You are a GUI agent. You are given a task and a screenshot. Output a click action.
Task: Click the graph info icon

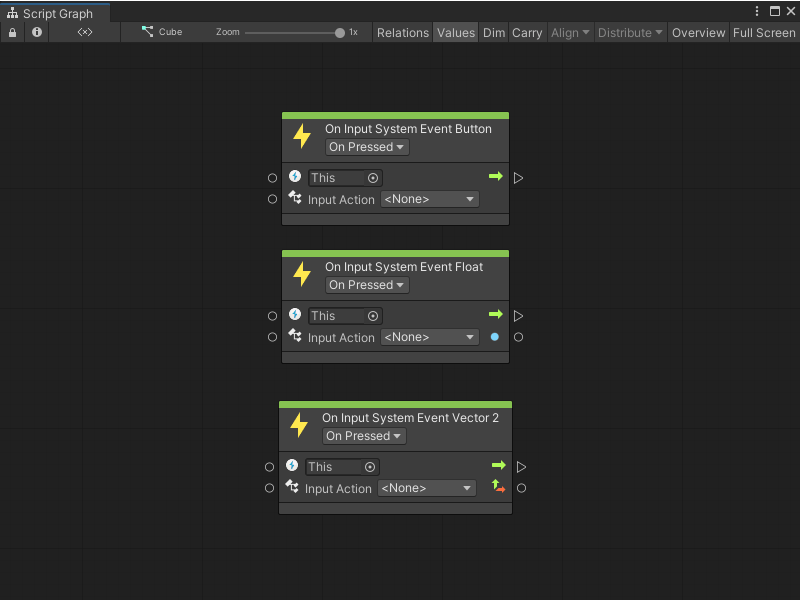point(37,32)
